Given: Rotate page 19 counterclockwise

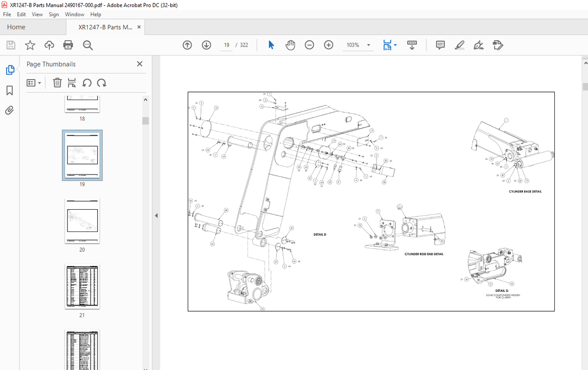Looking at the screenshot, I should (x=87, y=83).
